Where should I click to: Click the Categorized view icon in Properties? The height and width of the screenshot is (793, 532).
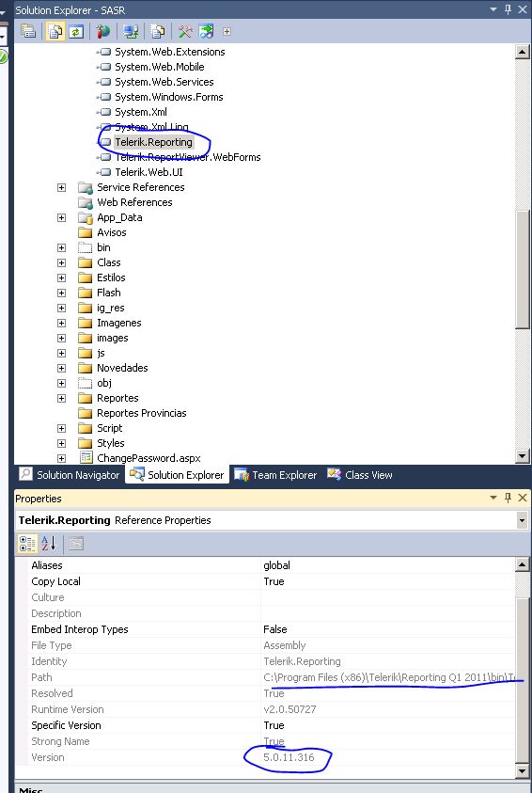click(27, 544)
